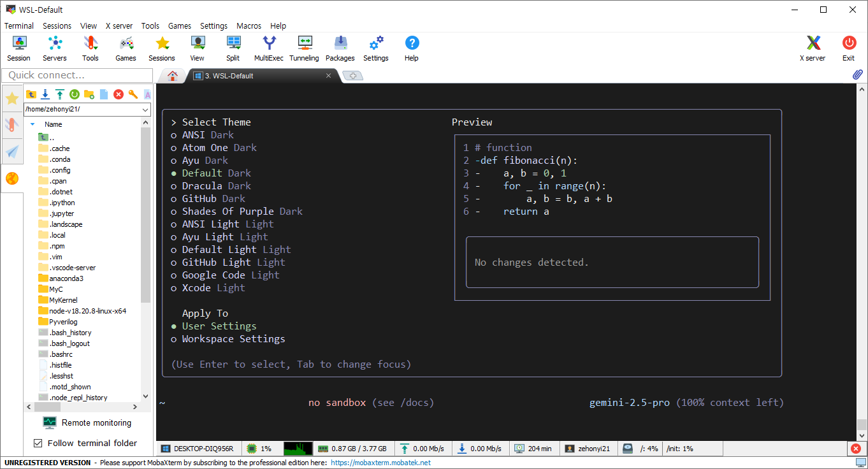This screenshot has width=868, height=469.
Task: Open the Packages toolbar icon
Action: coord(340,49)
